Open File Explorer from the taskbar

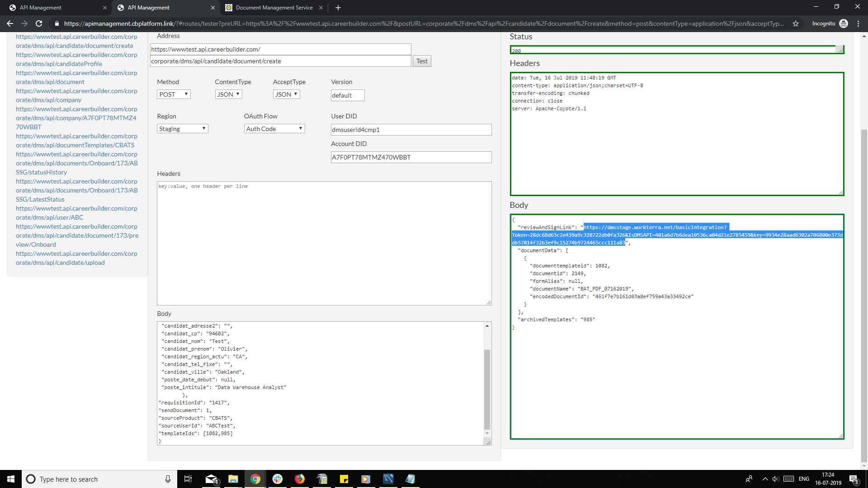[233, 479]
